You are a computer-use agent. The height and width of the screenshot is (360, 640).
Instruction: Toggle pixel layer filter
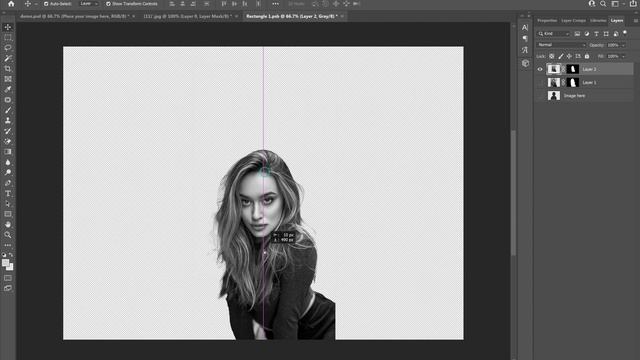[x=577, y=33]
